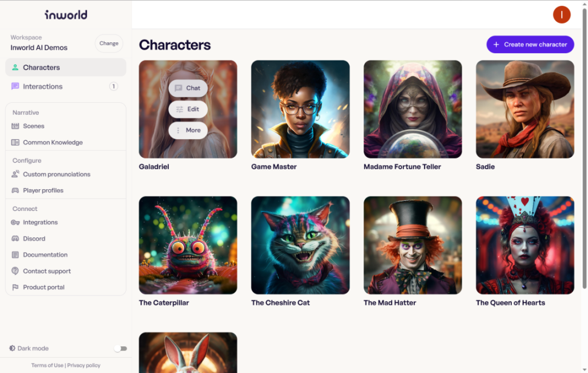588x373 pixels.
Task: Open the Discord icon link
Action: [15, 238]
